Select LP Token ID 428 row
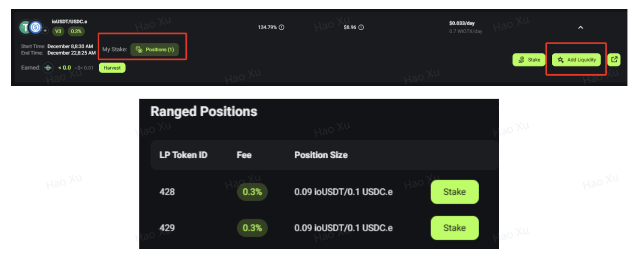The height and width of the screenshot is (257, 644). pyautogui.click(x=167, y=192)
